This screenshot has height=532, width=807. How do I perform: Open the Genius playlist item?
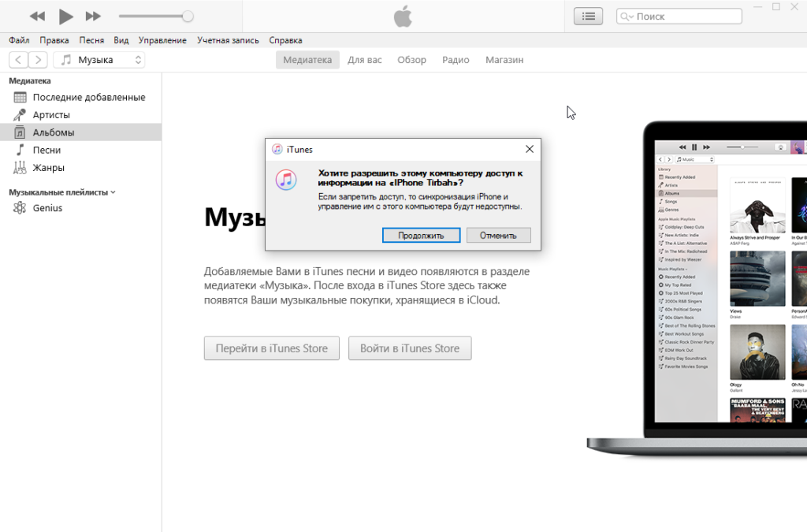(47, 208)
